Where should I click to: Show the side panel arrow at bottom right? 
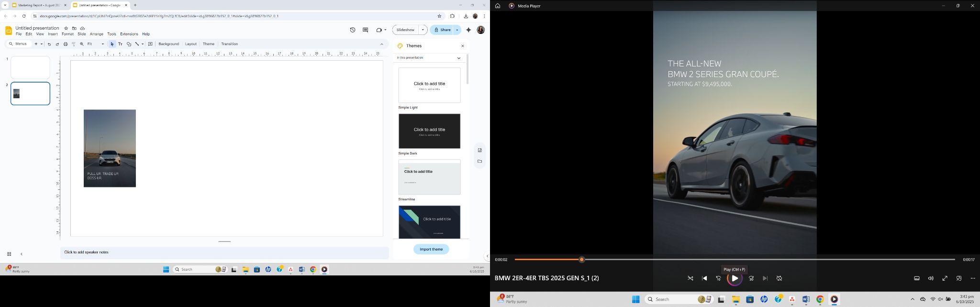click(x=487, y=256)
